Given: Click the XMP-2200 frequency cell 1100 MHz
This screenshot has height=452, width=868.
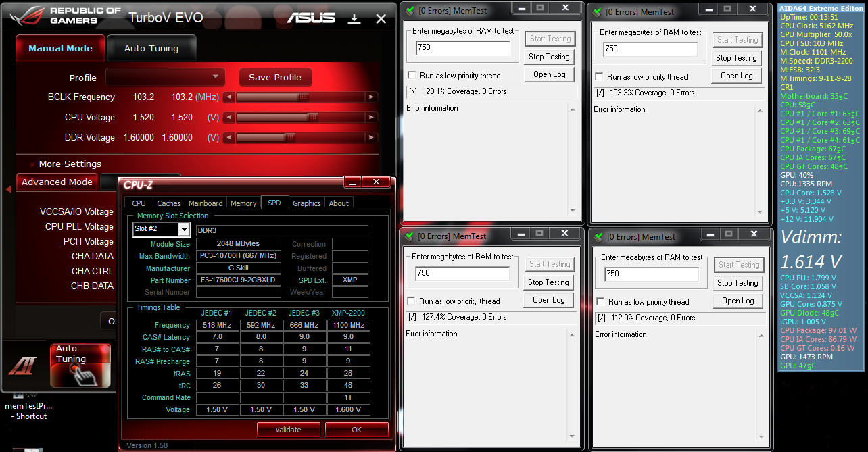Looking at the screenshot, I should click(349, 326).
